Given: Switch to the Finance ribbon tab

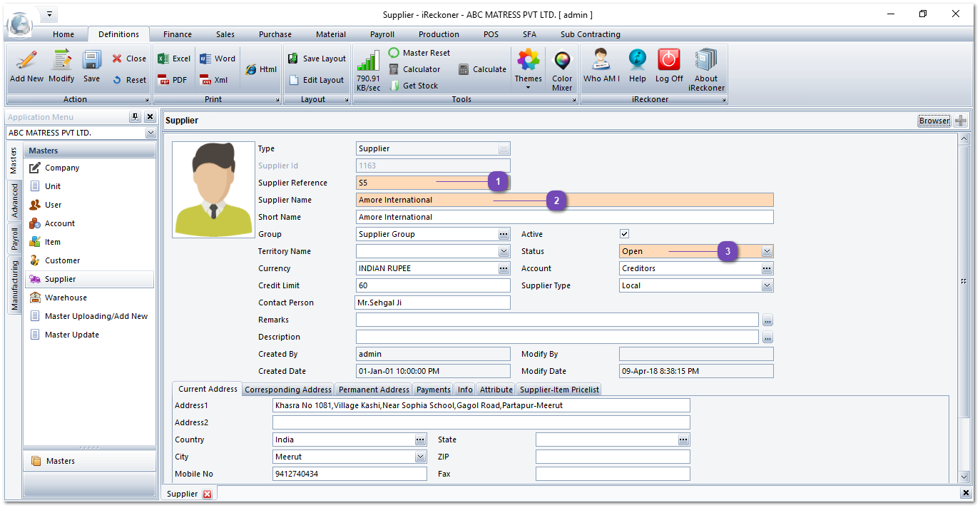Looking at the screenshot, I should pyautogui.click(x=177, y=34).
